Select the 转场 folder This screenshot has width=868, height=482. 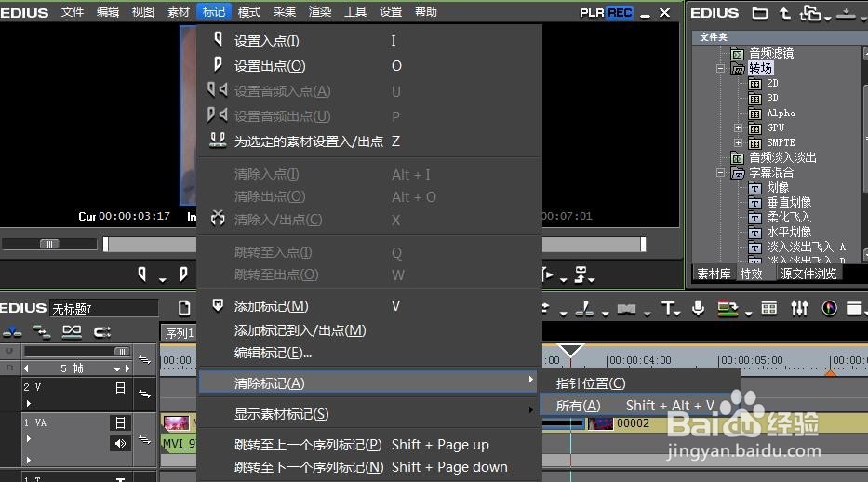pos(761,68)
